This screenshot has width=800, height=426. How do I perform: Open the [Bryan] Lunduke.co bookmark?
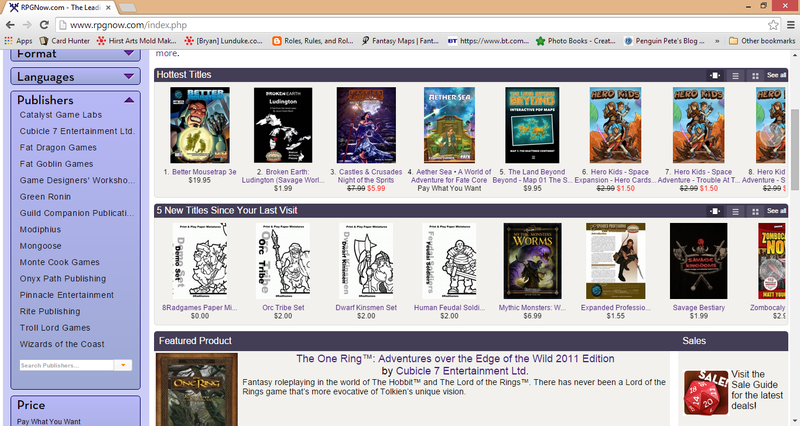(223, 41)
